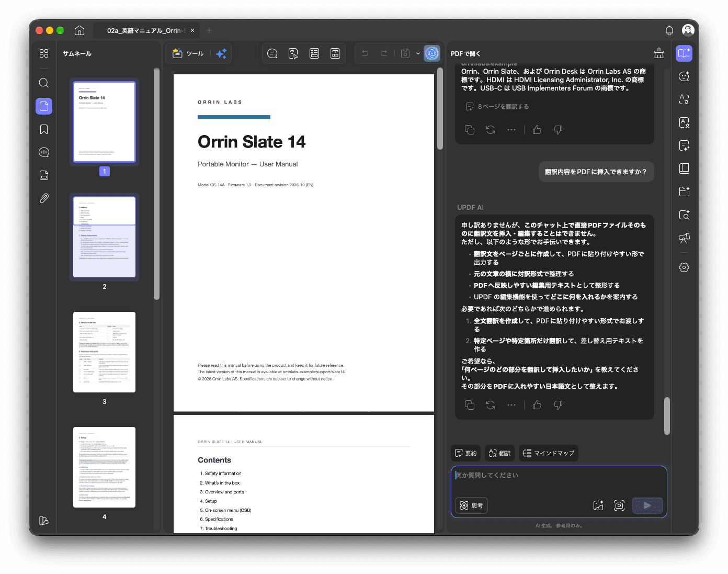
Task: Close the 02a_英語マニュアル_Orrin tab
Action: [x=192, y=30]
